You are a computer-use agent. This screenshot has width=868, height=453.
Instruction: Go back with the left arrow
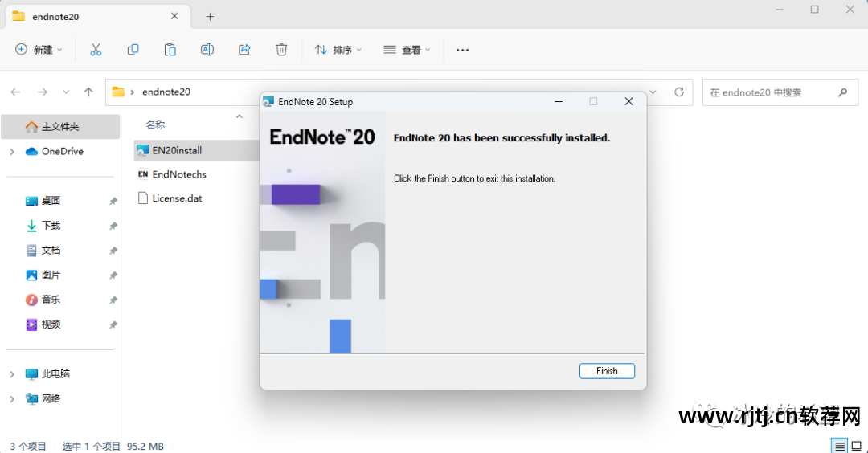[x=15, y=92]
